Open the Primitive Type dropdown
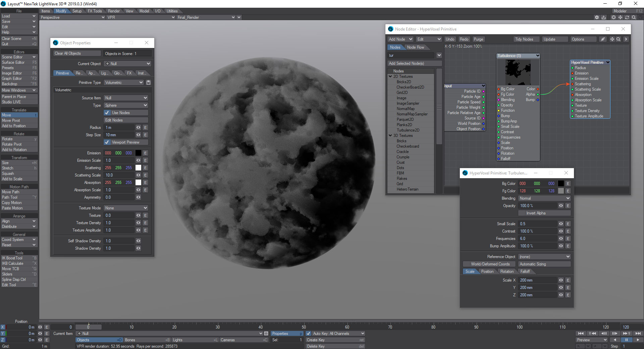The image size is (644, 349). [123, 82]
